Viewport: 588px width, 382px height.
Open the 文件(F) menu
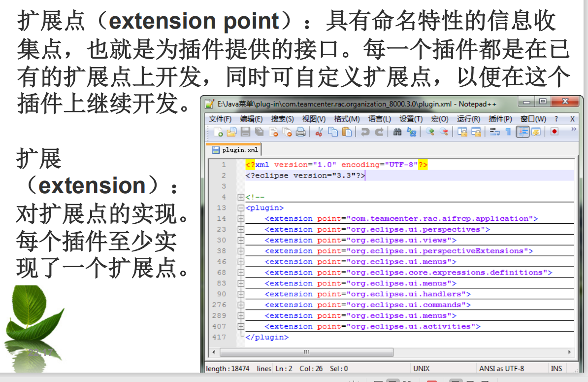point(220,119)
